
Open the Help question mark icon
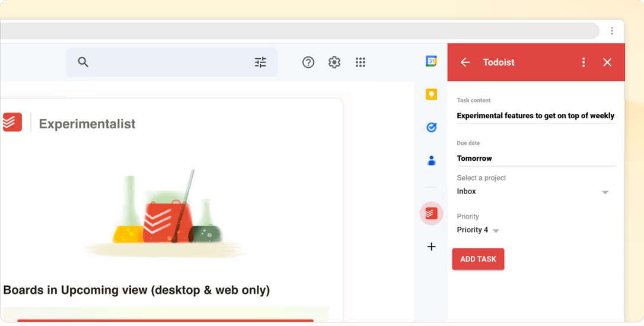pos(308,62)
